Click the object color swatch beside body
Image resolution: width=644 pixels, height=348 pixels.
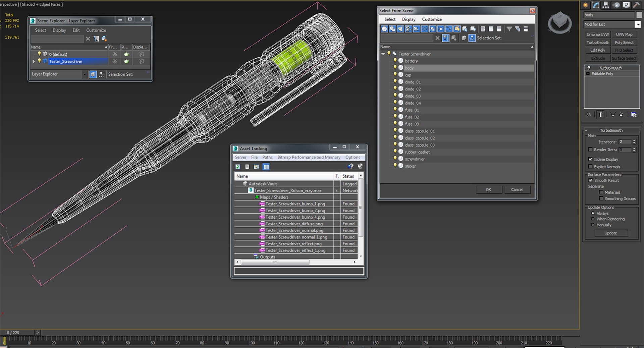pyautogui.click(x=639, y=15)
